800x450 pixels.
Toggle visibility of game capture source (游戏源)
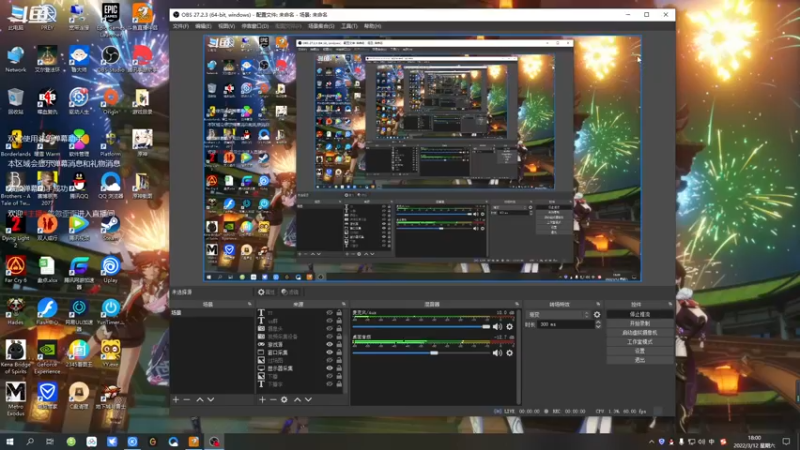click(330, 344)
